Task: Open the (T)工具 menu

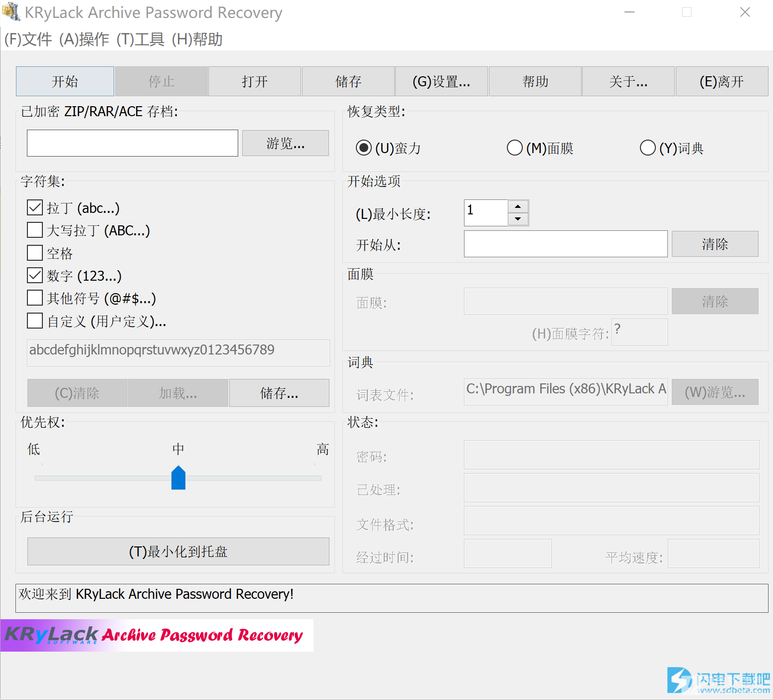Action: tap(141, 39)
